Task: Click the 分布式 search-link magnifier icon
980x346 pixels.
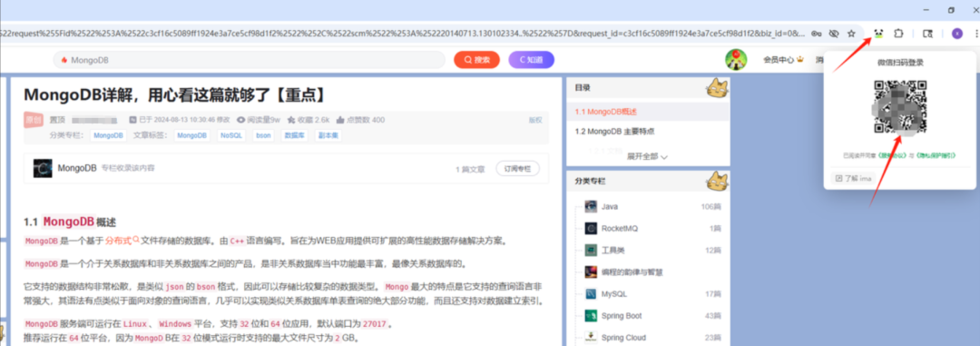Action: click(135, 239)
